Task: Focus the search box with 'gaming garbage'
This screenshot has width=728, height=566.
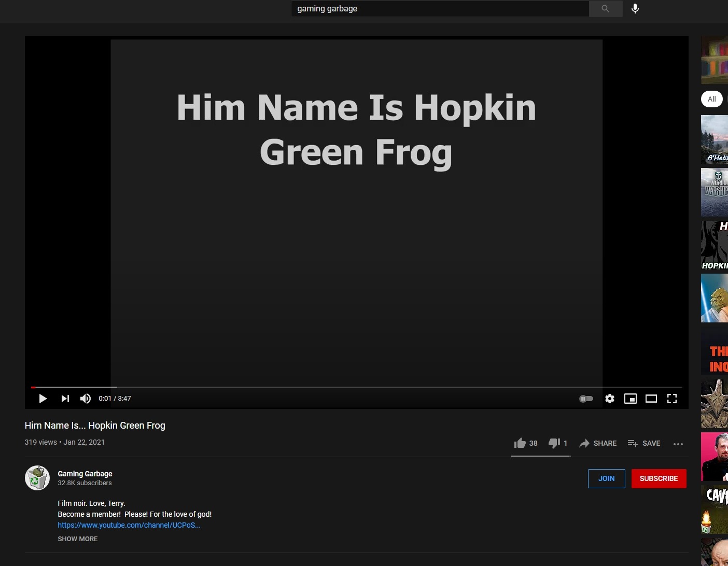Action: coord(440,9)
